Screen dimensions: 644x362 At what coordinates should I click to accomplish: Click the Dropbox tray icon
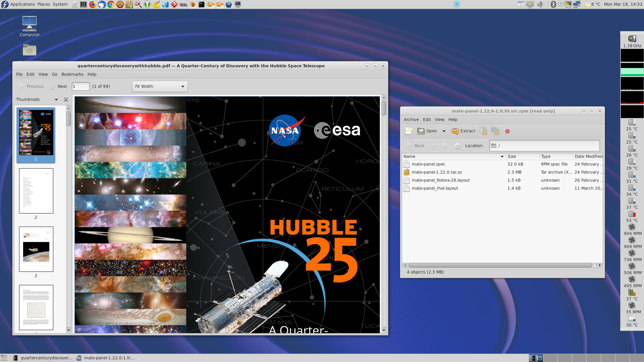561,4
